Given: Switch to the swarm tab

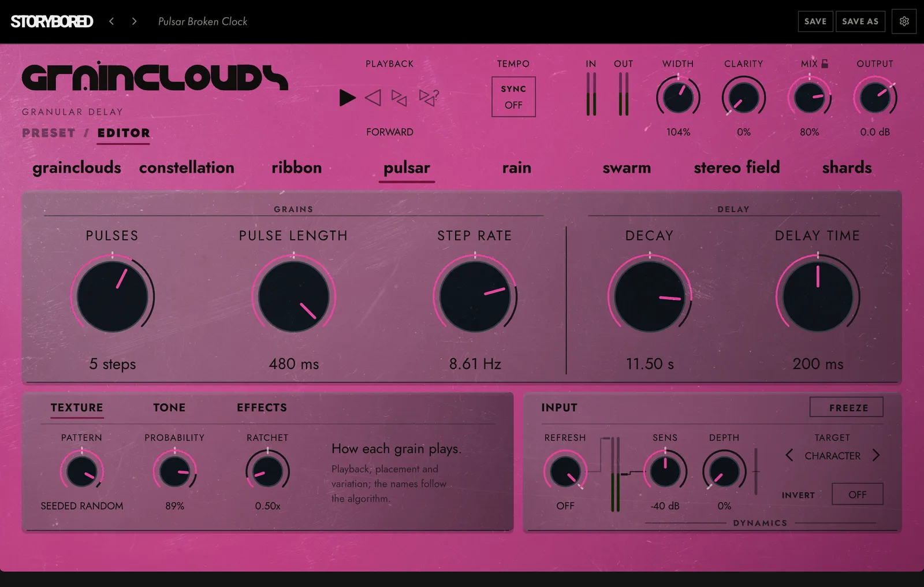Looking at the screenshot, I should click(627, 168).
